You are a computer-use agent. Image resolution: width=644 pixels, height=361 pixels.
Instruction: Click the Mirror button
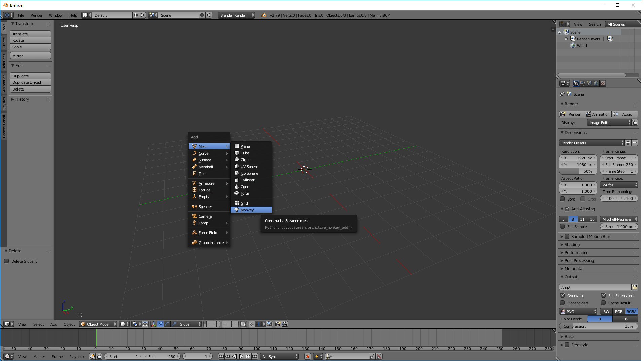30,56
